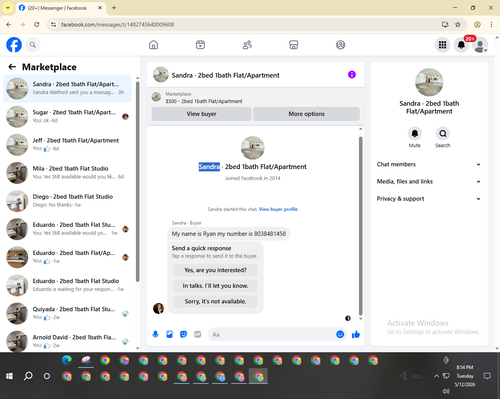
Task: Mute this conversation with bell icon
Action: 415,134
